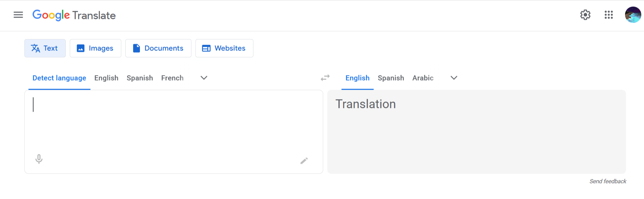This screenshot has height=199, width=644.
Task: Set Arabic as target language
Action: [423, 78]
